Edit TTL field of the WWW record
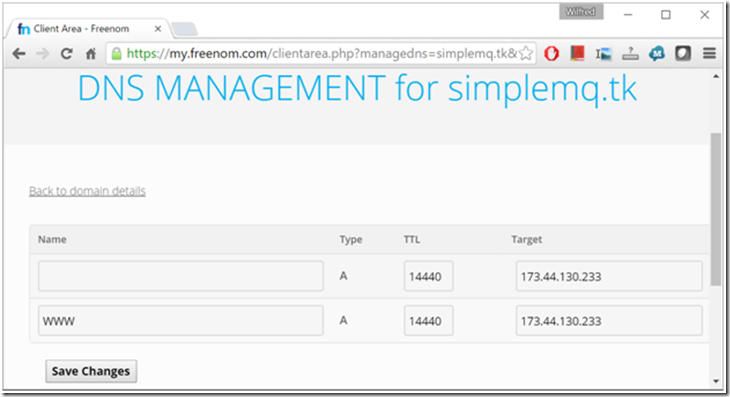The height and width of the screenshot is (397, 730). coord(428,320)
